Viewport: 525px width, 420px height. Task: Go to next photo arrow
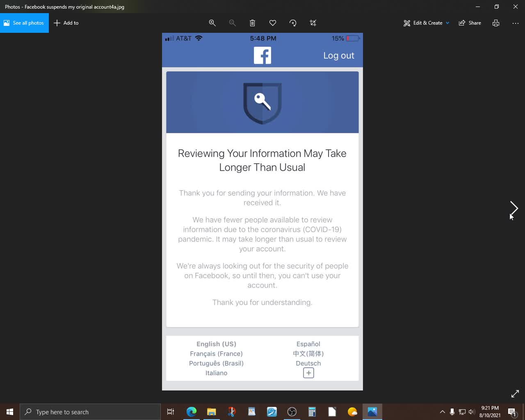coord(514,208)
